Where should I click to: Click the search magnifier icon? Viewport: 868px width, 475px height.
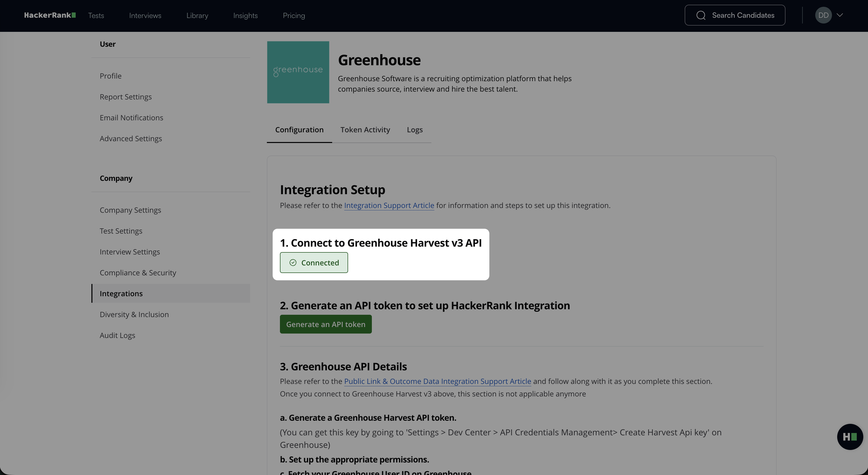[x=701, y=15]
